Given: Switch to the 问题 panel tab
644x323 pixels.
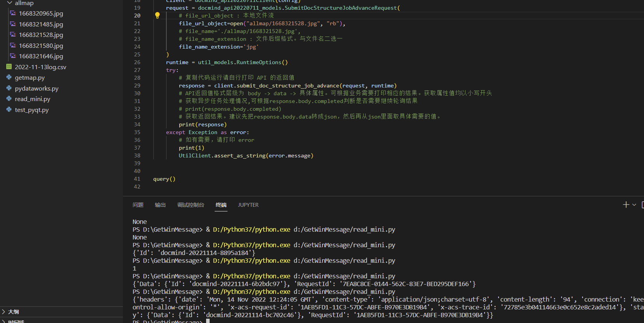Looking at the screenshot, I should coord(138,205).
